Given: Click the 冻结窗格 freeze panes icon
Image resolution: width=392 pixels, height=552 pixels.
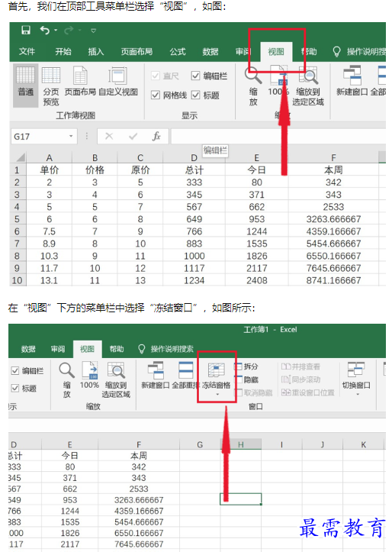Looking at the screenshot, I should (x=217, y=371).
